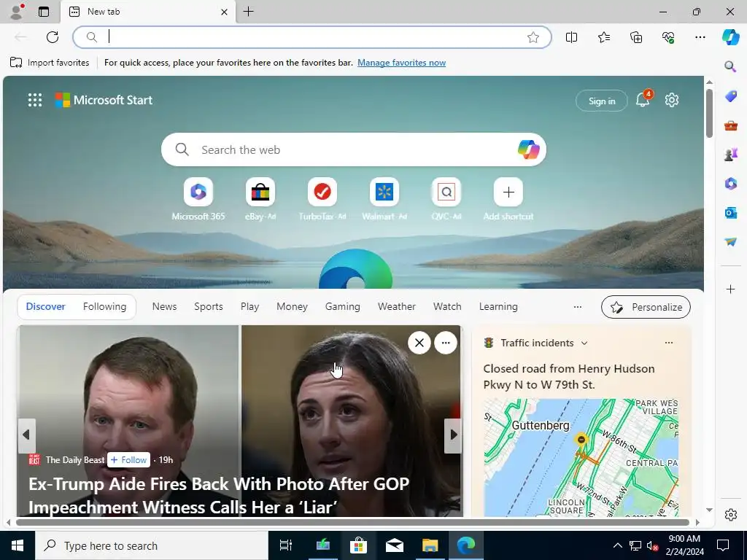Click the traffic map thumbnail
The width and height of the screenshot is (747, 560).
coord(581,457)
